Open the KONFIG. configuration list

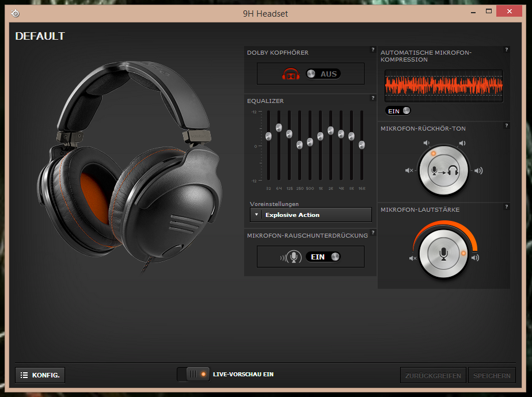click(40, 375)
